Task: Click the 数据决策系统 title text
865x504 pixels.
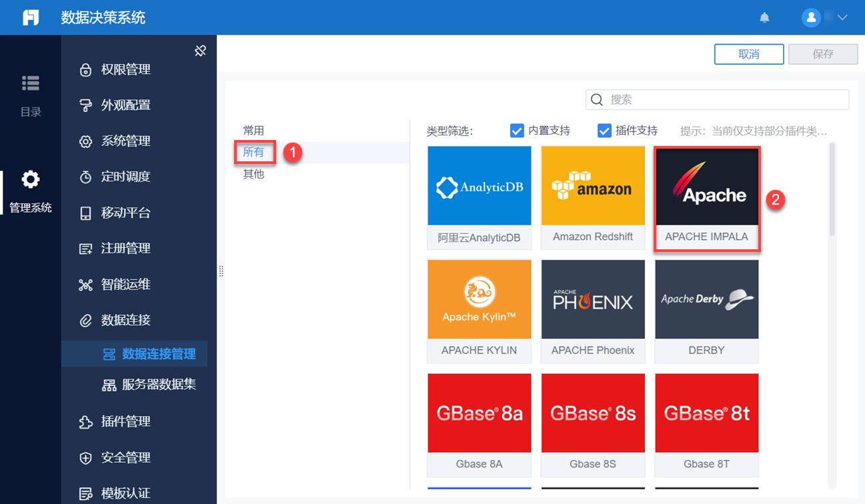Action: coord(103,18)
